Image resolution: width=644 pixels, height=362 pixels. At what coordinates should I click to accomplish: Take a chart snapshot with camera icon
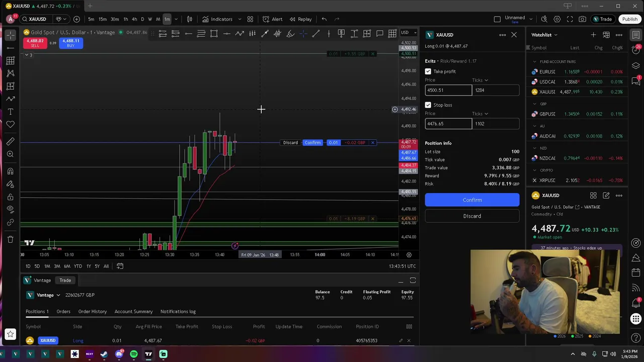582,19
